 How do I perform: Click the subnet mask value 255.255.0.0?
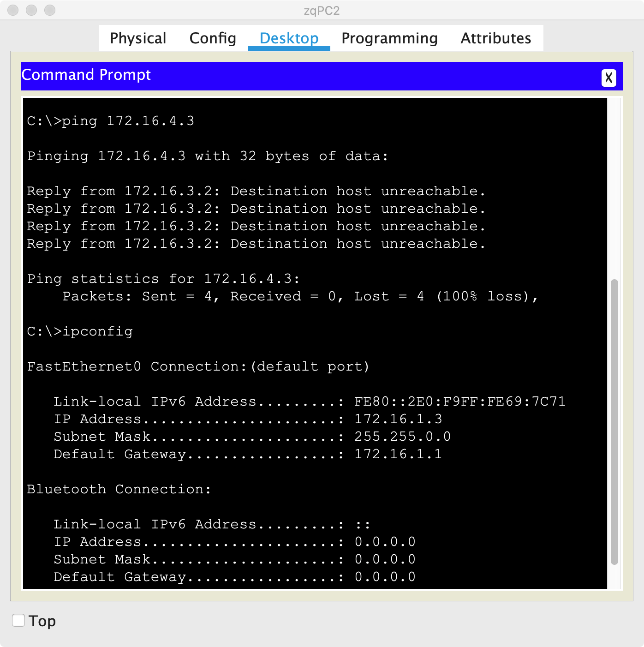(403, 437)
